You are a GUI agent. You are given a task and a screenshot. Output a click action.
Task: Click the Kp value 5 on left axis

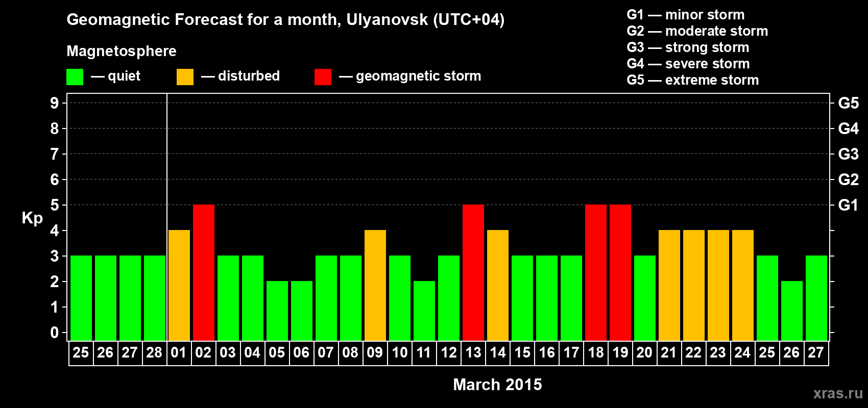pos(55,205)
